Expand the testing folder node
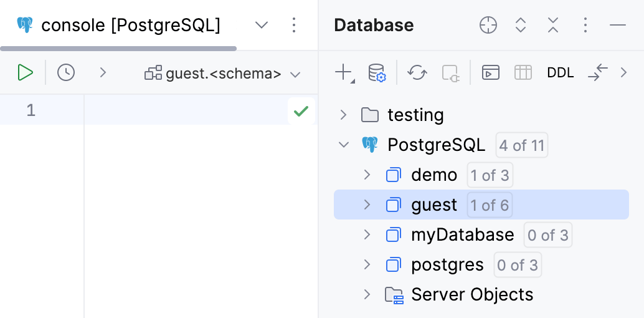 pos(343,115)
